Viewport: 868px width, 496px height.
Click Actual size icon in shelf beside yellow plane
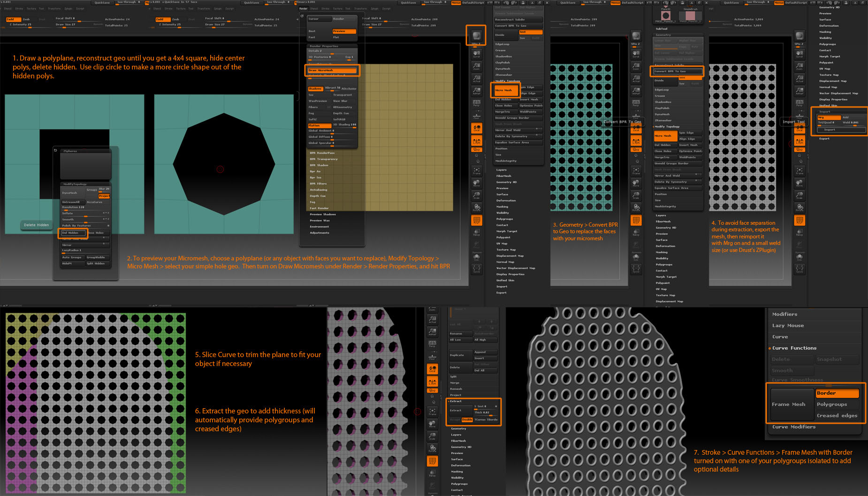tap(476, 78)
